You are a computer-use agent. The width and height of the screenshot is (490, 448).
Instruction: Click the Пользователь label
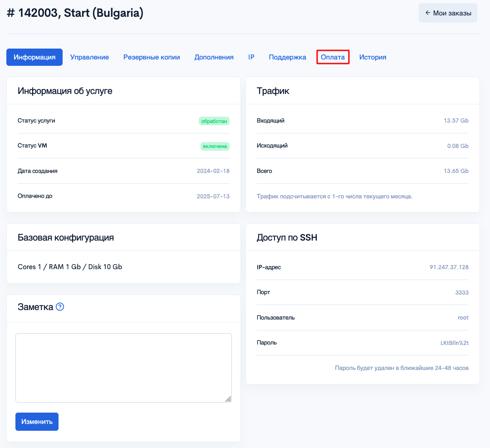[x=276, y=318]
